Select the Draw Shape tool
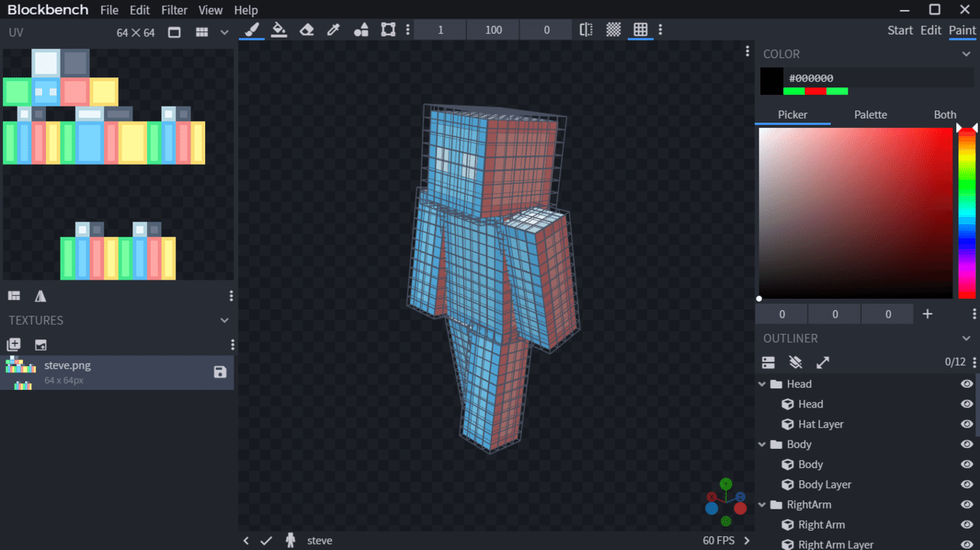The image size is (980, 550). click(361, 30)
